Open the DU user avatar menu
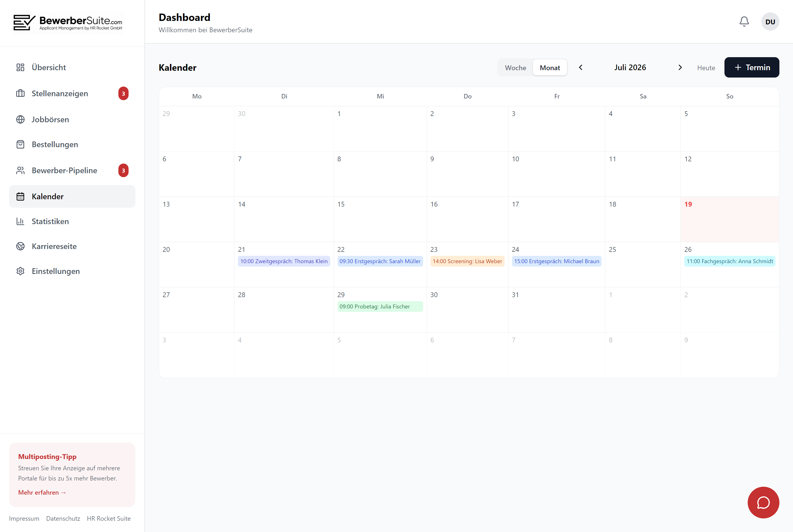 pyautogui.click(x=770, y=22)
